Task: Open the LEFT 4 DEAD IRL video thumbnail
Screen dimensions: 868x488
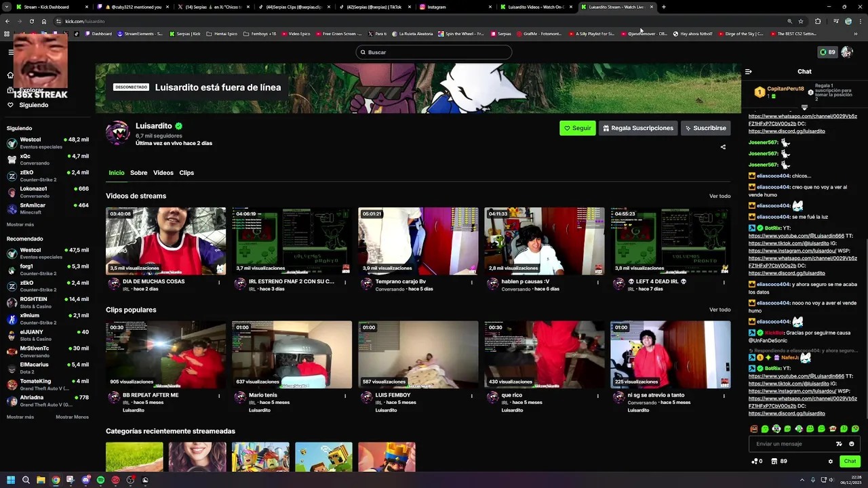Action: (x=671, y=241)
